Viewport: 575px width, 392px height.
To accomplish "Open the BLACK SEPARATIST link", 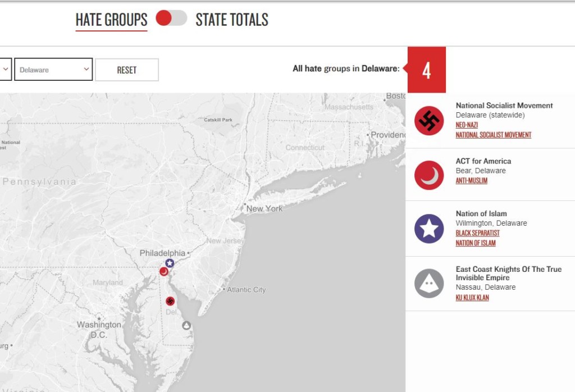I will (477, 233).
